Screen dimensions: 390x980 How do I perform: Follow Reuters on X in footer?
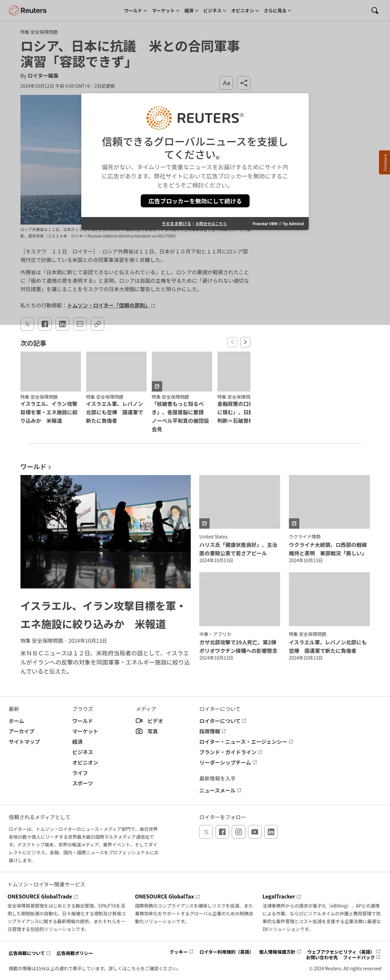(x=206, y=832)
